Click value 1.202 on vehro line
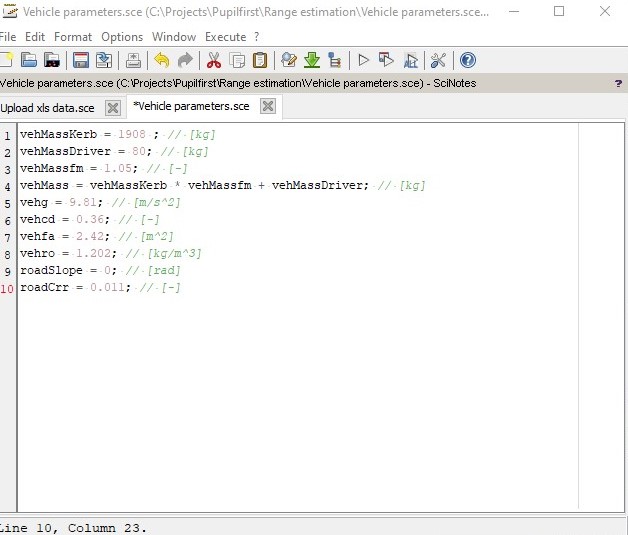 pyautogui.click(x=93, y=253)
